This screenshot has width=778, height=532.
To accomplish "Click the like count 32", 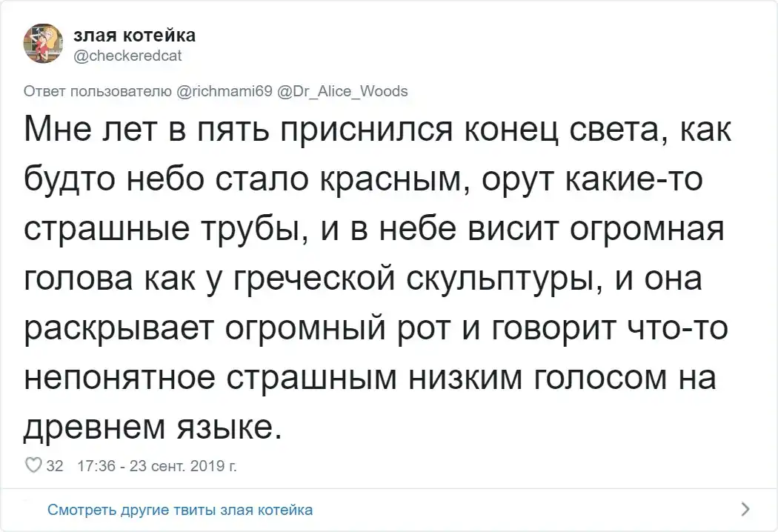I will (54, 466).
